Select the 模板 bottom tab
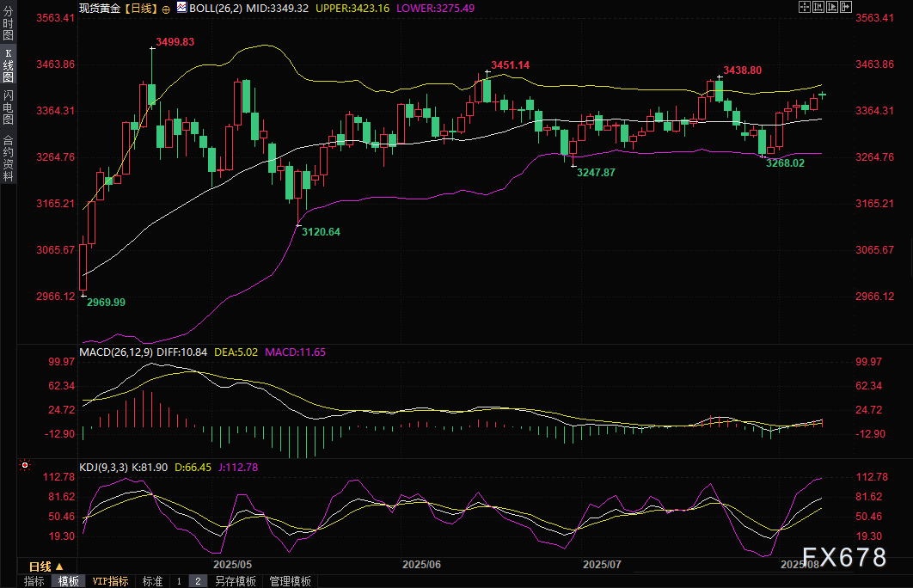The width and height of the screenshot is (913, 588). [68, 581]
